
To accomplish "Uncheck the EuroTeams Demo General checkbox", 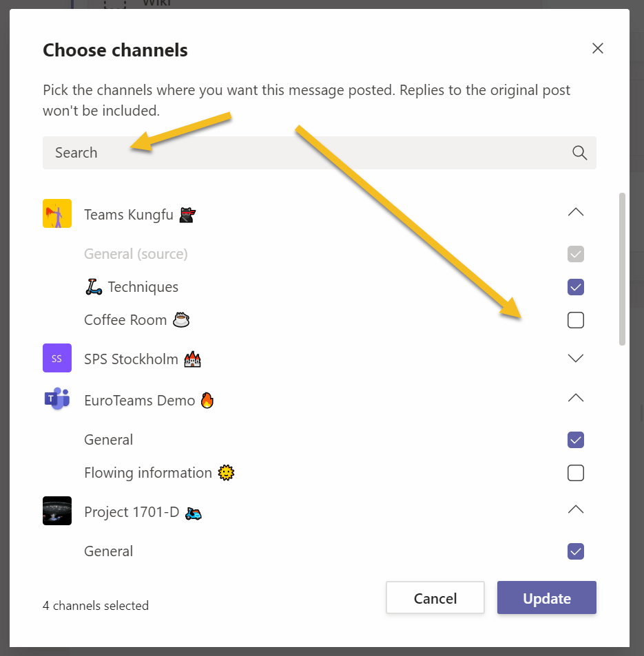I will click(x=576, y=440).
